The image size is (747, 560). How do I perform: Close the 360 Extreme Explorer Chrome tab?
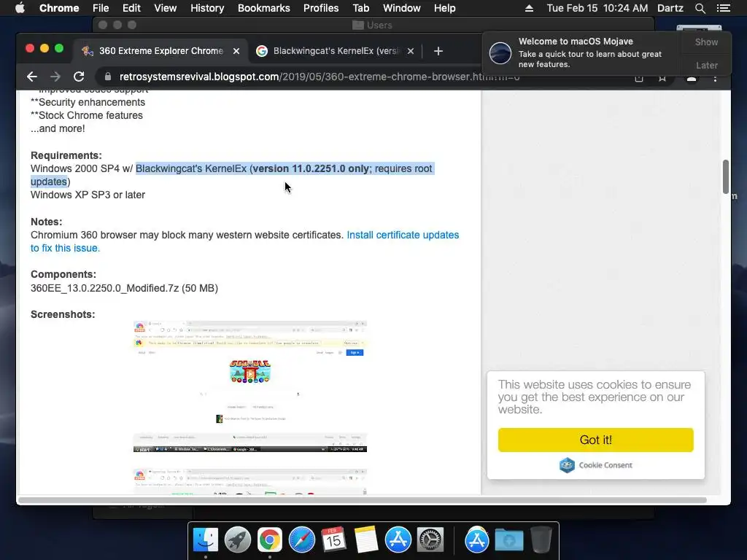[x=236, y=51]
